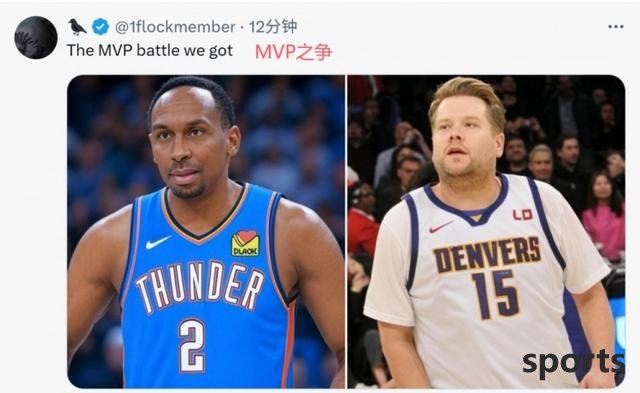Click the number 15 on the white jersey
640x393 pixels.
496,294
